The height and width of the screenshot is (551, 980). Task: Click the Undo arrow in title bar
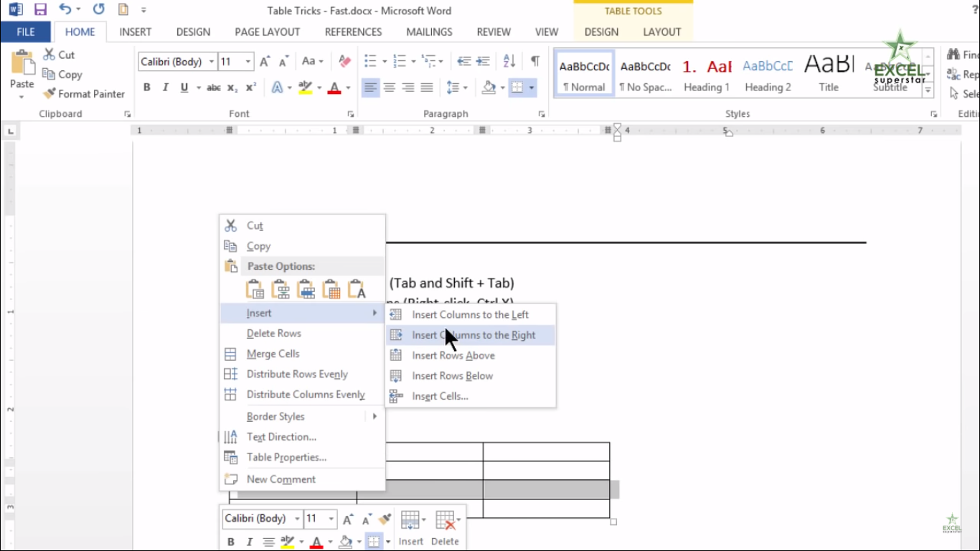(x=65, y=10)
